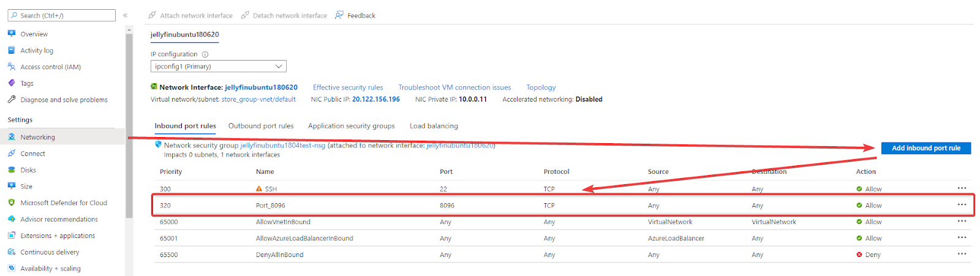Image resolution: width=980 pixels, height=276 pixels.
Task: Click the Action column header
Action: coord(865,172)
